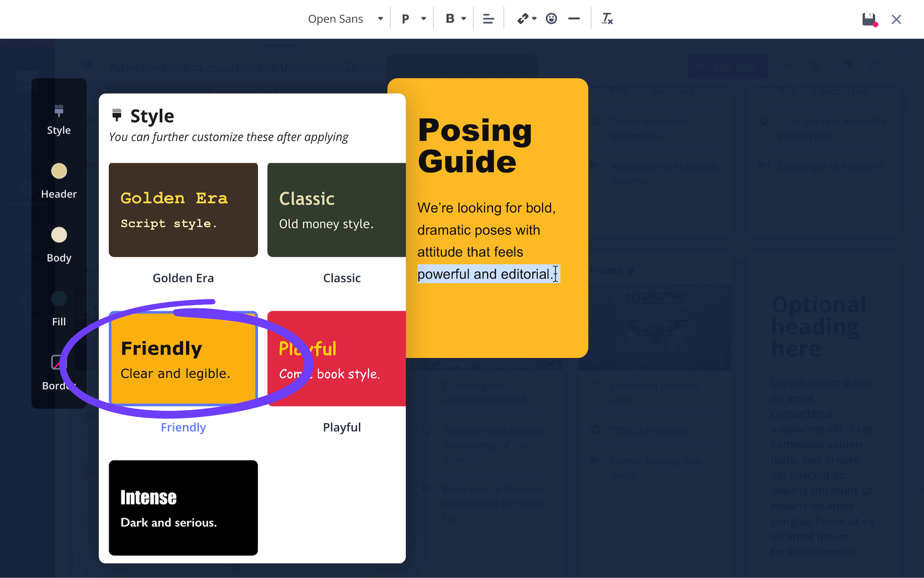Image resolution: width=924 pixels, height=578 pixels.
Task: Click the Body color circle
Action: click(59, 235)
